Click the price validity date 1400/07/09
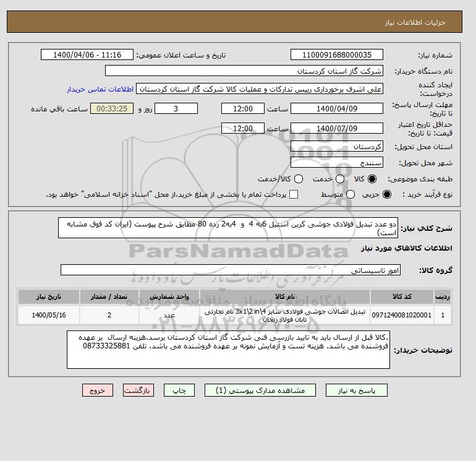This screenshot has height=461, width=476. tap(337, 128)
